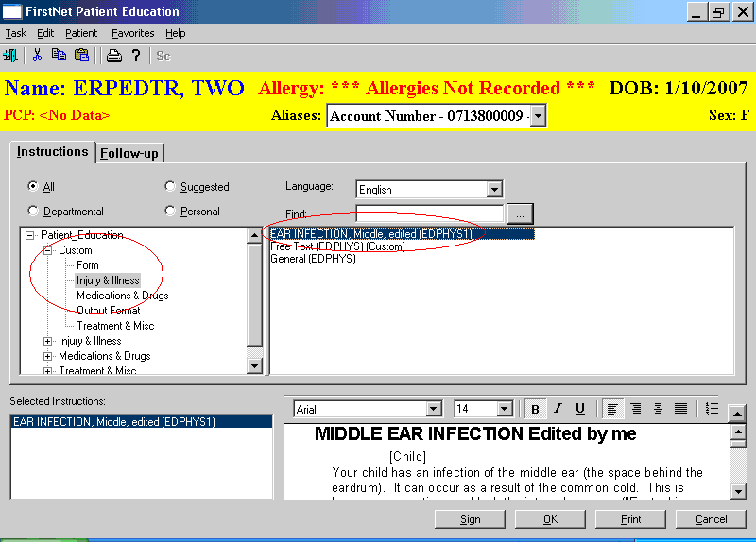Toggle Bold formatting button

coord(535,409)
